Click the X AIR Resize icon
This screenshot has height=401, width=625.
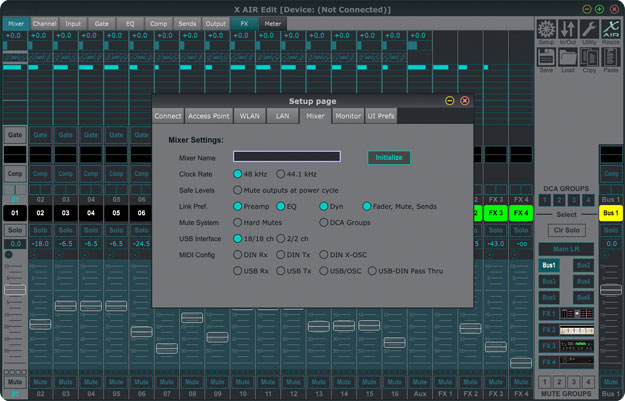tap(611, 31)
